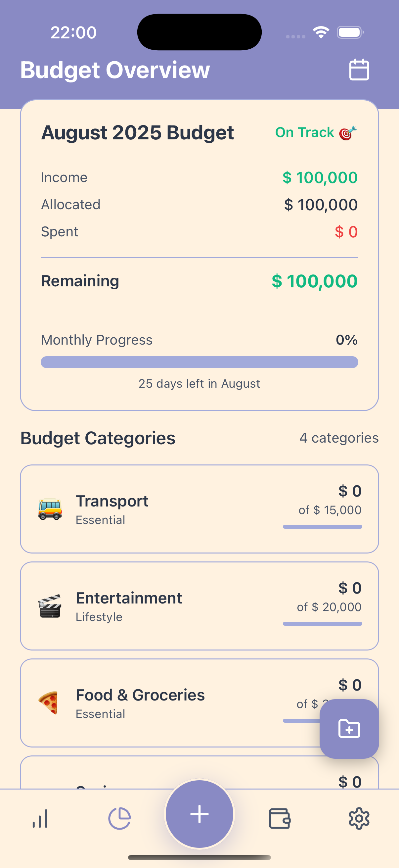Image resolution: width=399 pixels, height=868 pixels.
Task: Tap the 4 categories count label
Action: click(x=339, y=438)
